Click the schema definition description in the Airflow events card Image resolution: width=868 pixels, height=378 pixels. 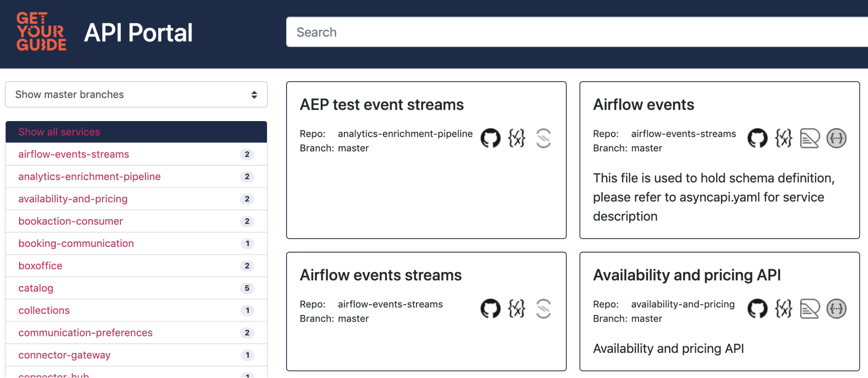(x=714, y=197)
